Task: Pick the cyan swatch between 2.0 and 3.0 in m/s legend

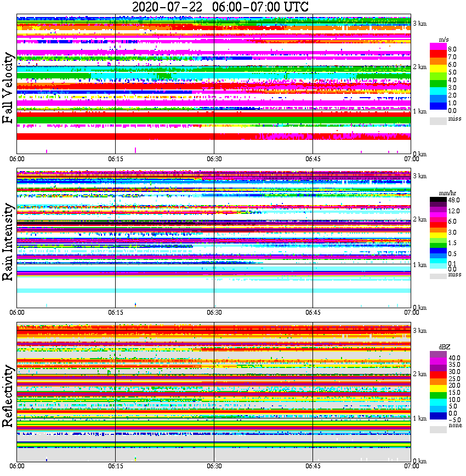Action: click(x=438, y=92)
